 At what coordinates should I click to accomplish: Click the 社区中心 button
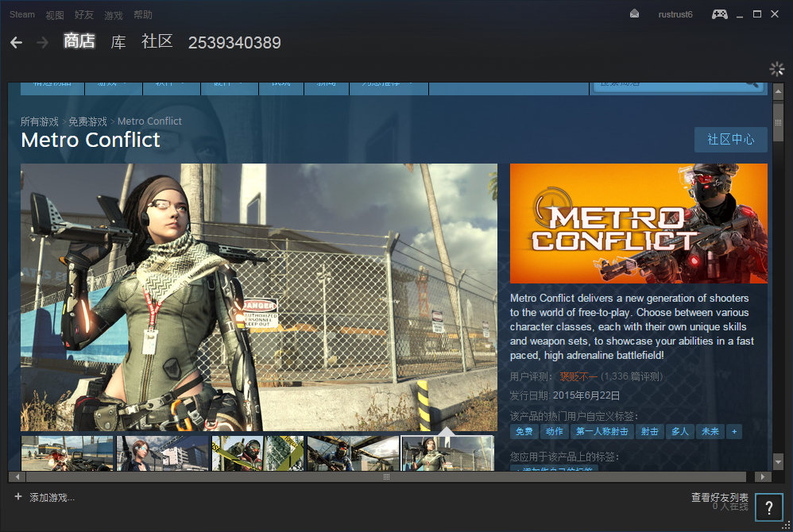[730, 140]
